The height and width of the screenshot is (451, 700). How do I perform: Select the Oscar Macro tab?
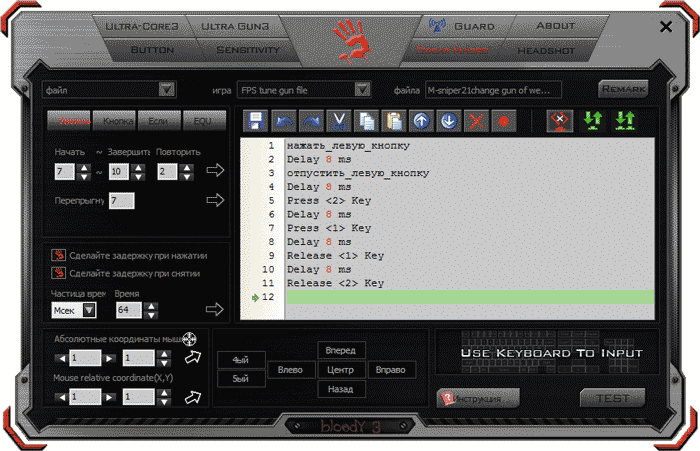(x=452, y=50)
